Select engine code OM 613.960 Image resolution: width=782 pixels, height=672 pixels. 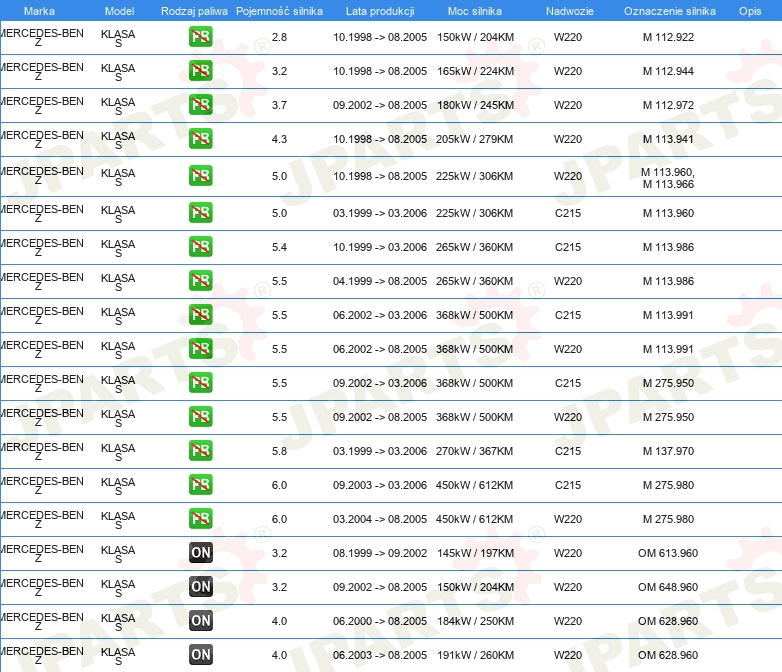668,553
